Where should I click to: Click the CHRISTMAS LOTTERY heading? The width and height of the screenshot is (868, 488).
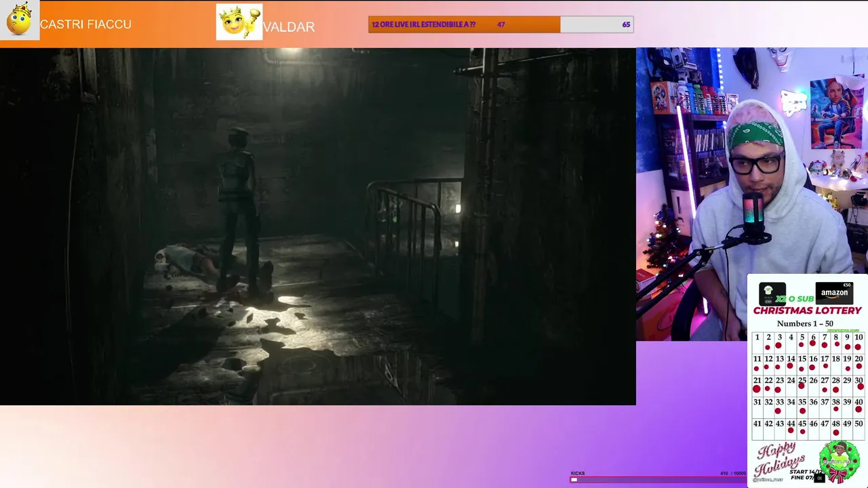807,310
